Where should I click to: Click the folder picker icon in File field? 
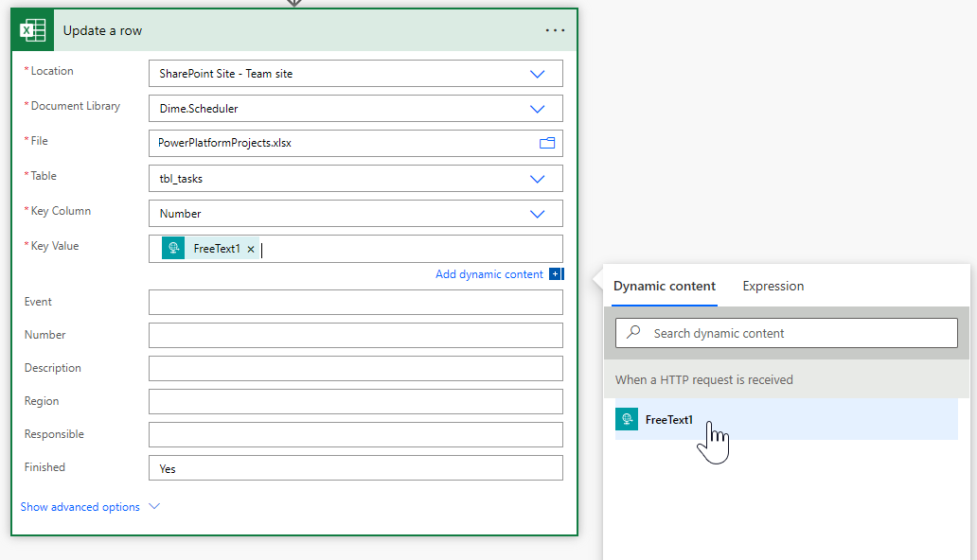(546, 143)
